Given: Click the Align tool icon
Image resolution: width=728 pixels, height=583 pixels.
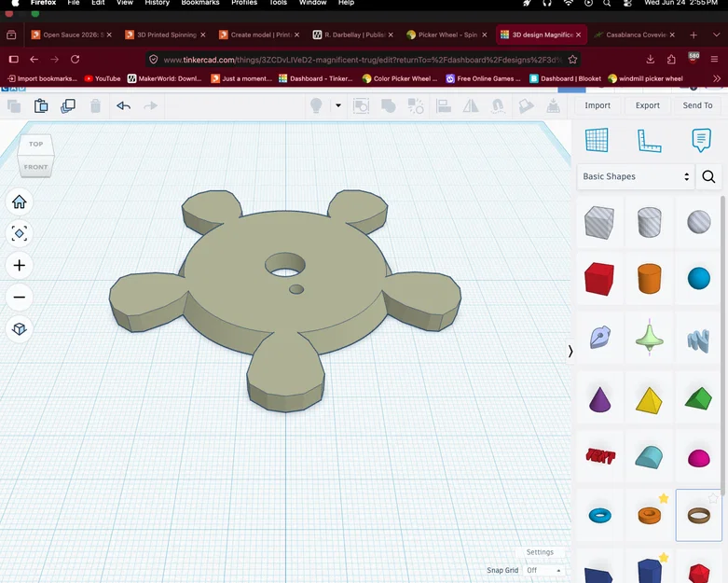Looking at the screenshot, I should click(x=444, y=106).
